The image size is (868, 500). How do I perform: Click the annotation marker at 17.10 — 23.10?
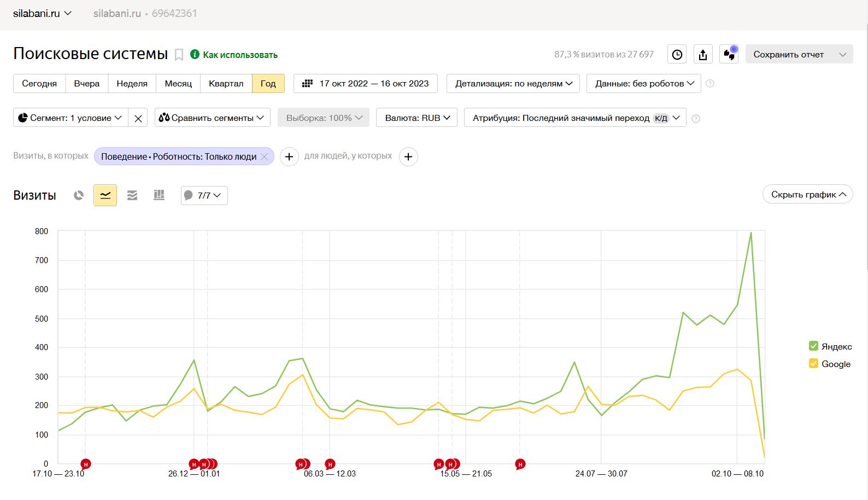coord(85,464)
